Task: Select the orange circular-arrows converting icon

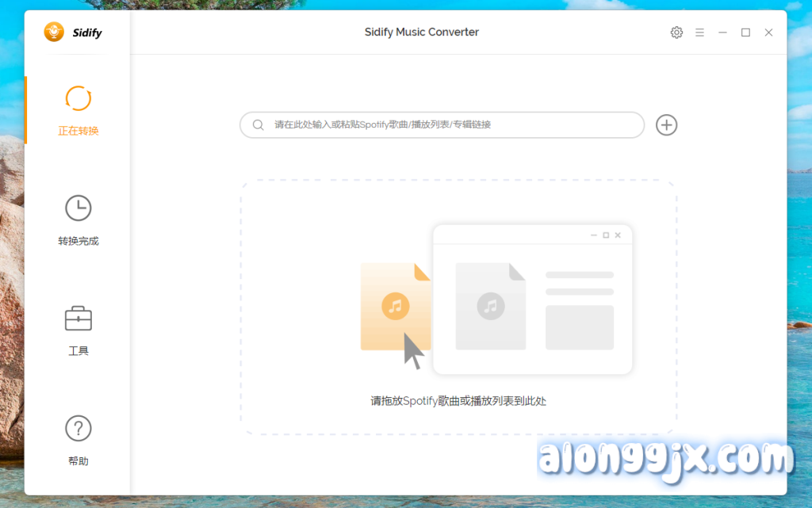Action: (78, 98)
